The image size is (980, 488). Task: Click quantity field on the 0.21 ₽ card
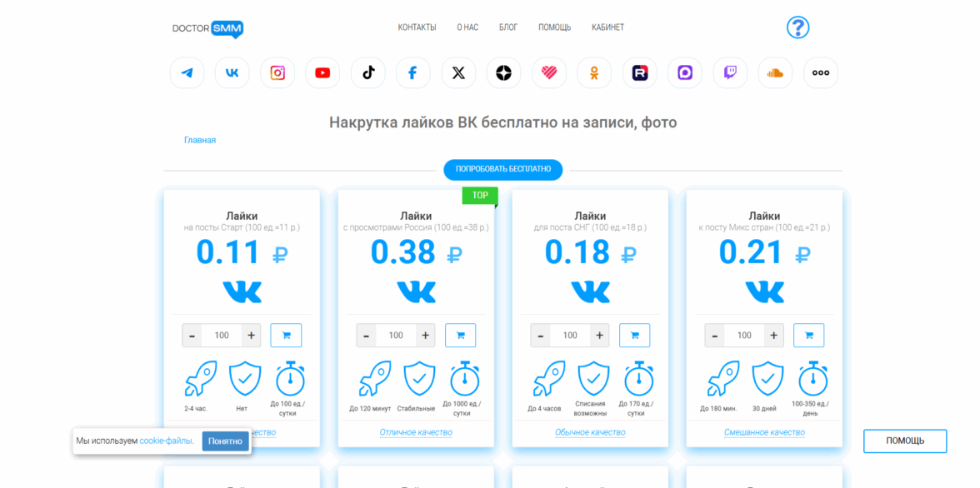tap(744, 336)
